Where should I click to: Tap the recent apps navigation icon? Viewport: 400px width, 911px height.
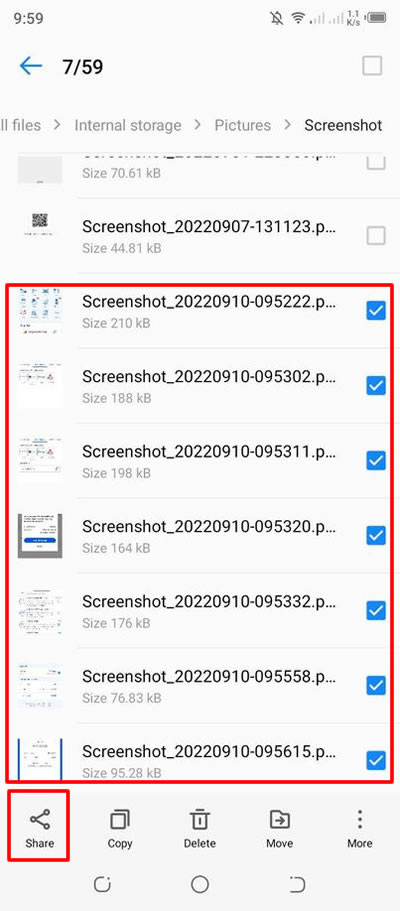[x=102, y=884]
